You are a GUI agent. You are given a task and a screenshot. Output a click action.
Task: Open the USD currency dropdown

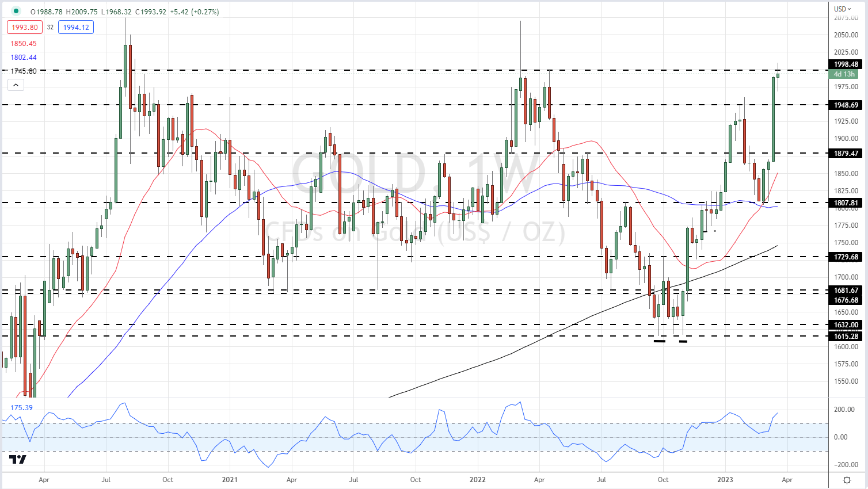pyautogui.click(x=843, y=9)
